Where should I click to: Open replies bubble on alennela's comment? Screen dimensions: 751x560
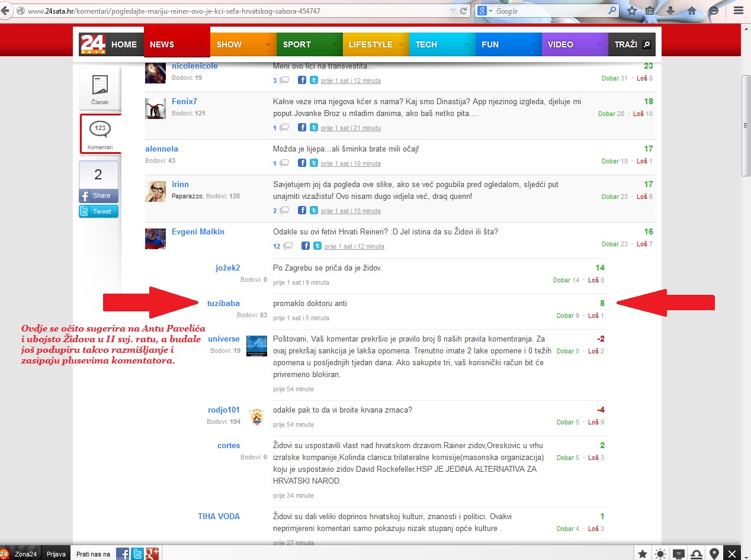pos(284,163)
